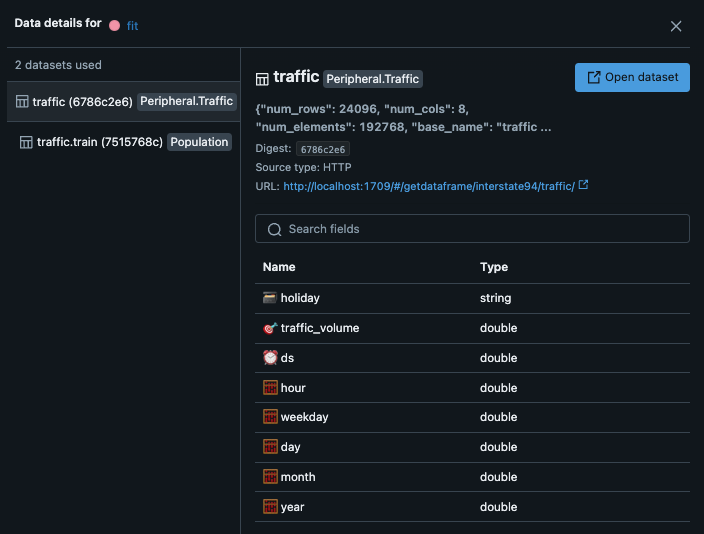This screenshot has width=704, height=534.
Task: Select the hour field name
Action: [x=293, y=388]
